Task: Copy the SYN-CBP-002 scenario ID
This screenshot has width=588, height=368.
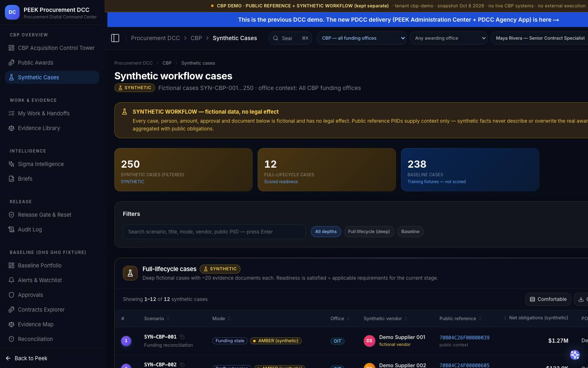Action: coord(182,364)
